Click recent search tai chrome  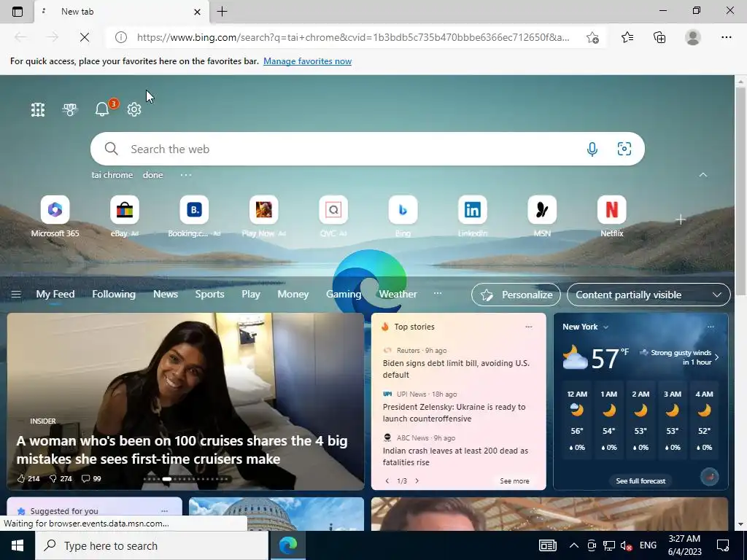112,175
